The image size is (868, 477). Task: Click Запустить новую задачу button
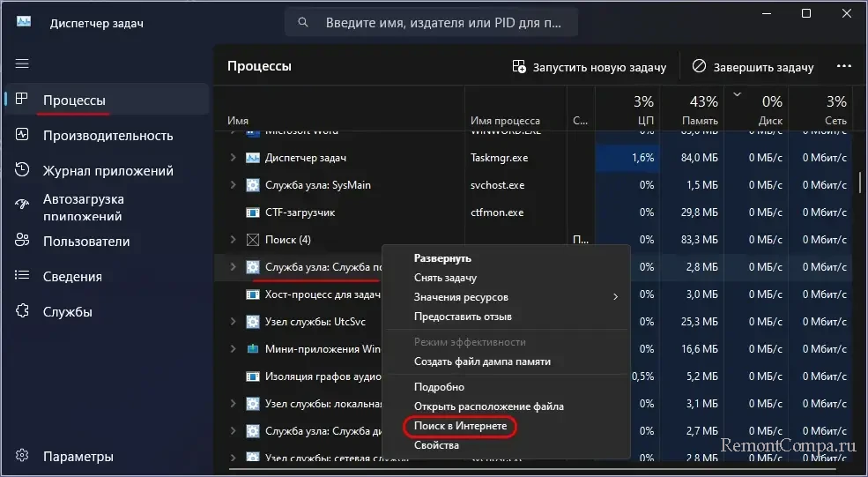pyautogui.click(x=590, y=67)
